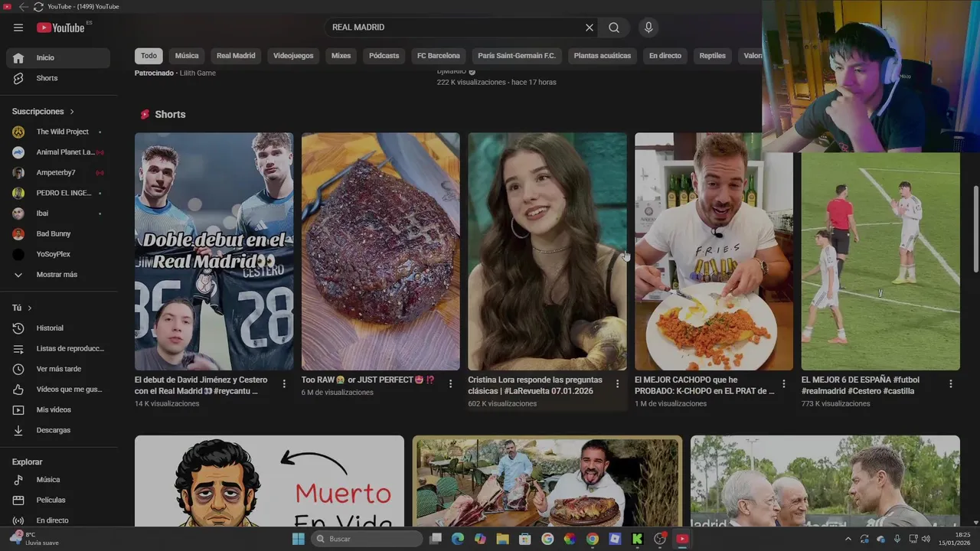980x551 pixels.
Task: Select the En directo filter chip
Action: (665, 56)
